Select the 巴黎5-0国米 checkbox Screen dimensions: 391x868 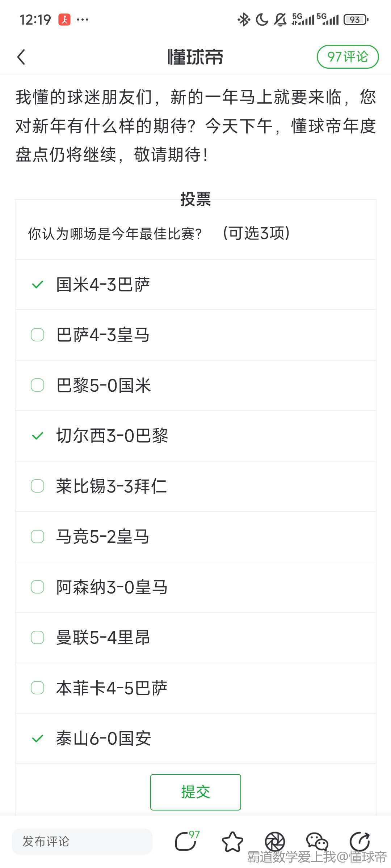38,385
